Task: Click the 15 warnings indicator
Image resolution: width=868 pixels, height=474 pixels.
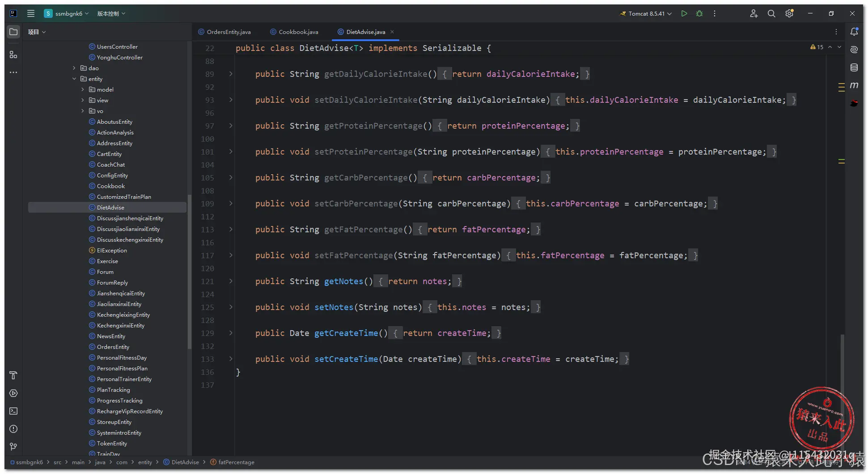Action: pyautogui.click(x=817, y=47)
